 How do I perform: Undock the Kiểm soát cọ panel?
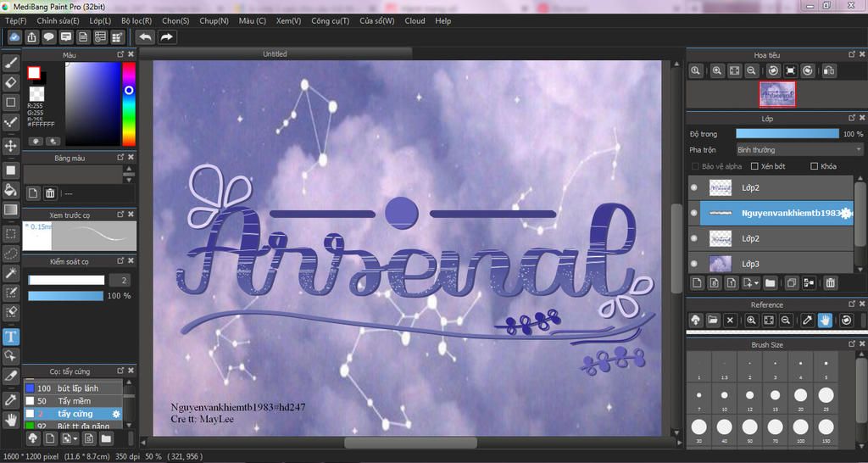click(x=120, y=260)
